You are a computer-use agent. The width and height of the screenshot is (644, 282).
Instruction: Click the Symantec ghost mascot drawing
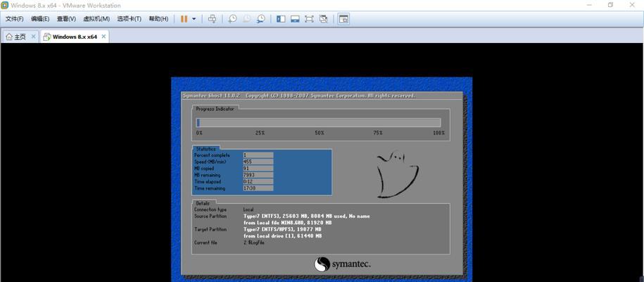point(396,174)
